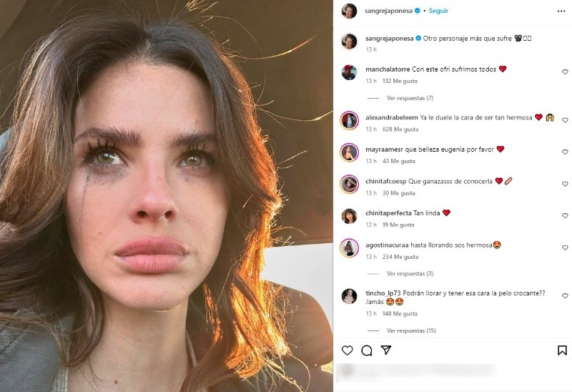
Task: Expand Ver respuestas (3) replies
Action: [x=410, y=273]
